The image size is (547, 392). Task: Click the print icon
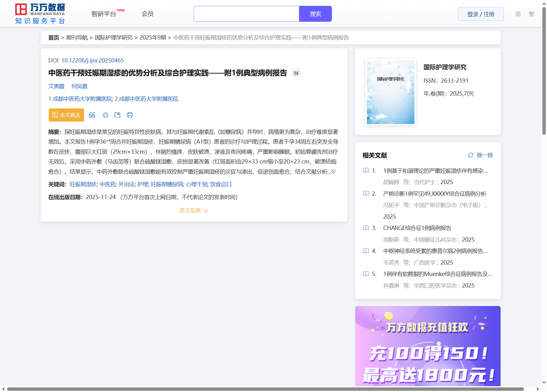click(x=130, y=115)
